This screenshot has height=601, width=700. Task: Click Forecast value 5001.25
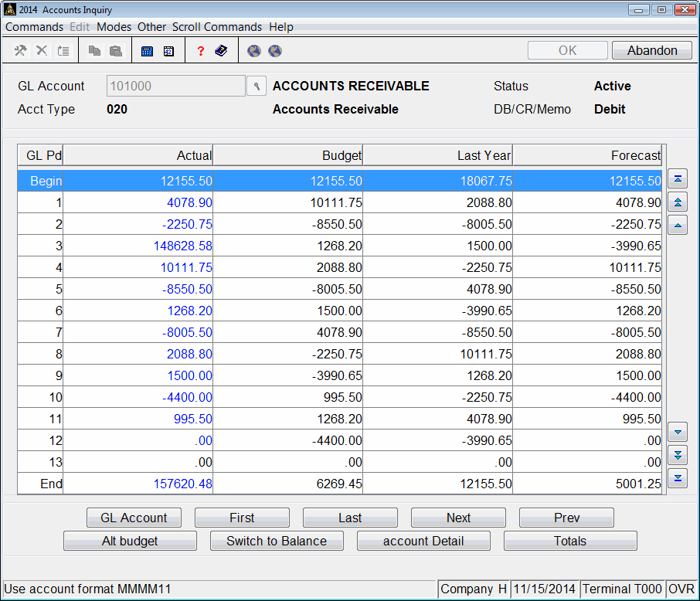pos(638,484)
